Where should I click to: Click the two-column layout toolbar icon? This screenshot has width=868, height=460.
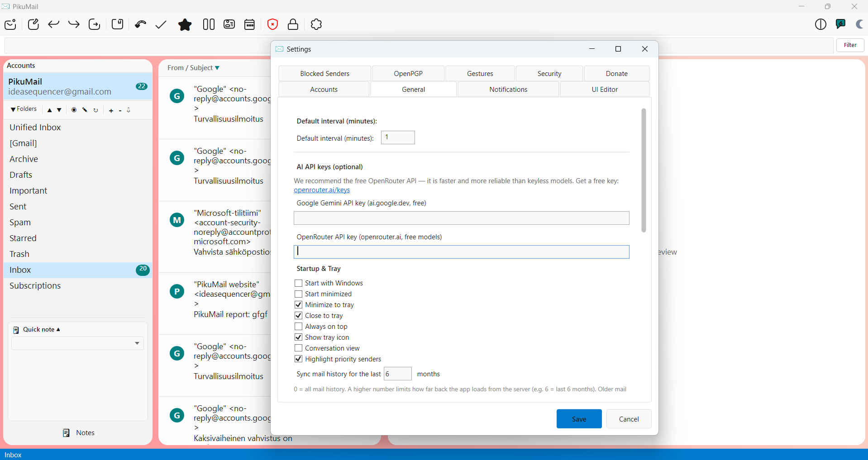(209, 24)
